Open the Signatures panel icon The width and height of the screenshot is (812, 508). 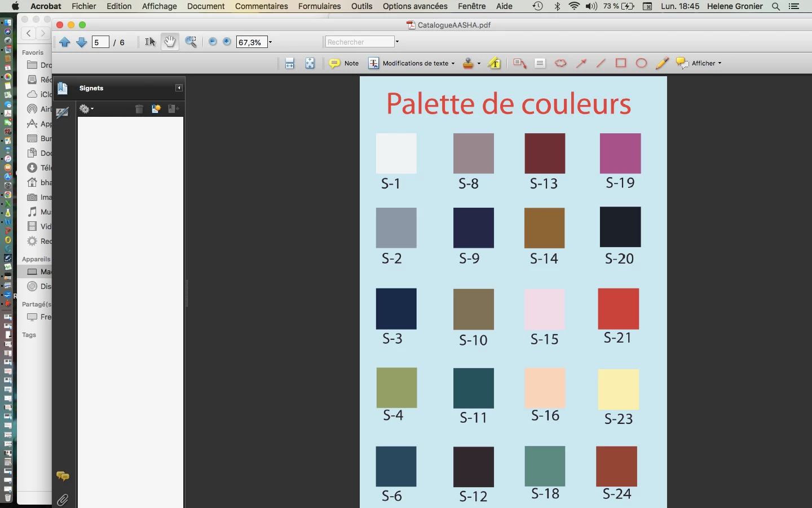(63, 112)
